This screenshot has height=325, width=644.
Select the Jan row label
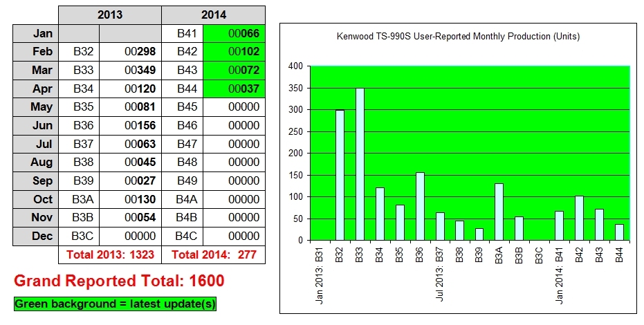tap(36, 33)
